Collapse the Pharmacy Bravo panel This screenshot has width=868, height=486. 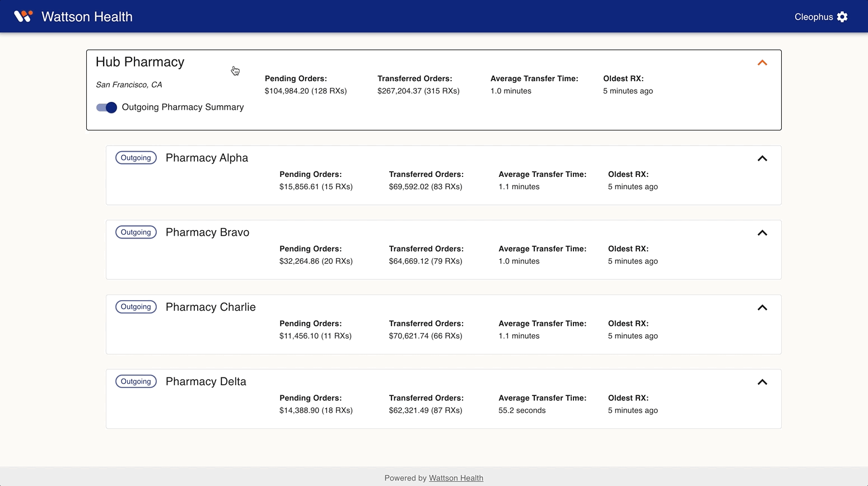762,233
